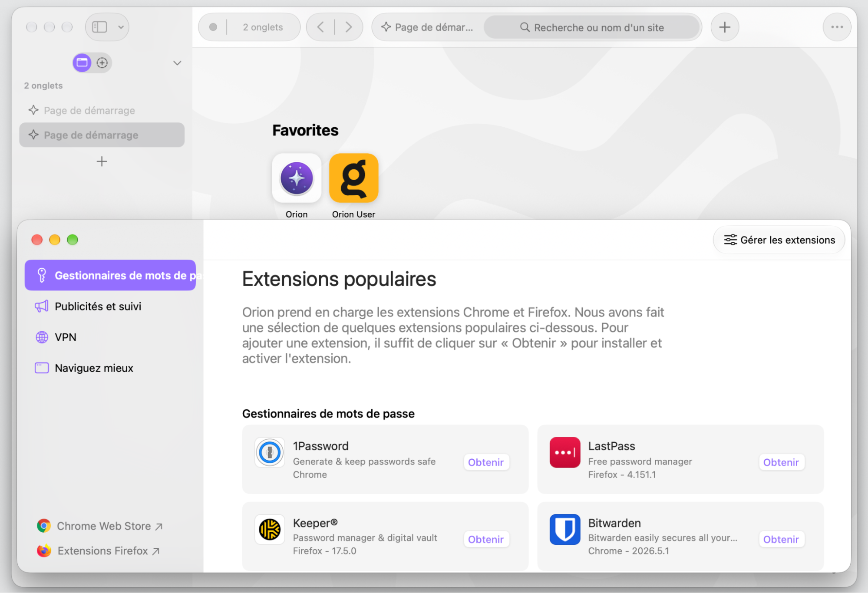Click the Firefox logo icon in sidebar
This screenshot has height=593, width=868.
point(44,550)
